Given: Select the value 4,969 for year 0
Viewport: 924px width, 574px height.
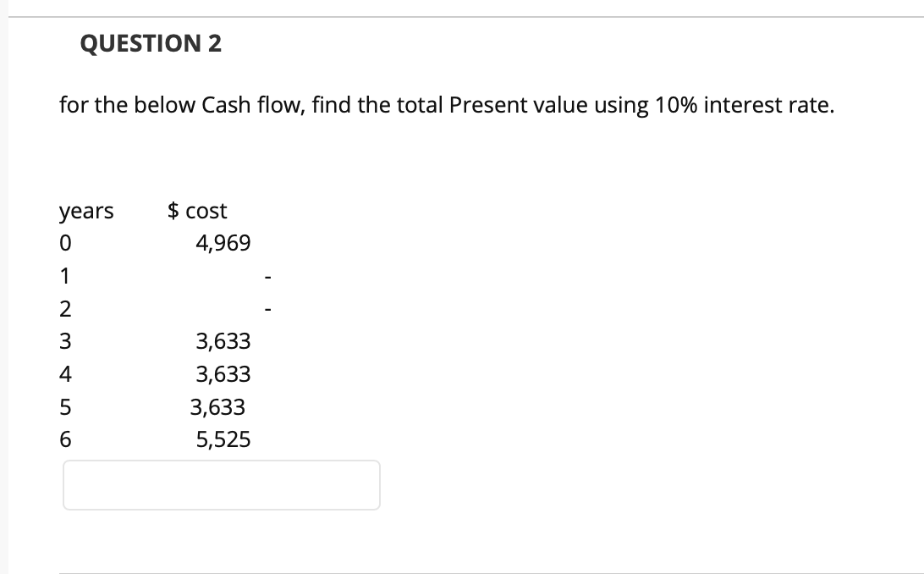Looking at the screenshot, I should (223, 242).
